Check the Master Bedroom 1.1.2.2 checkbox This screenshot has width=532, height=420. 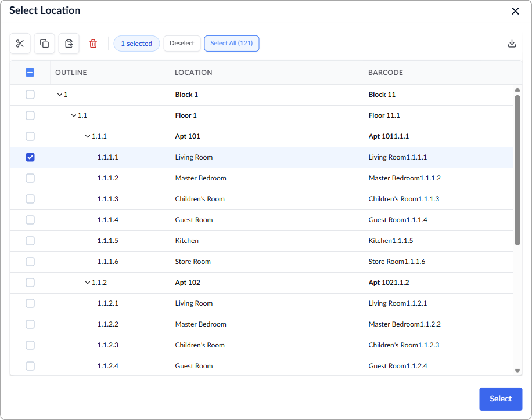(30, 324)
